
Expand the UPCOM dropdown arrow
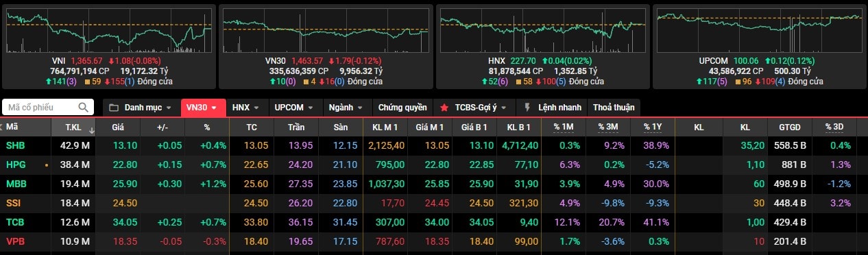click(310, 108)
